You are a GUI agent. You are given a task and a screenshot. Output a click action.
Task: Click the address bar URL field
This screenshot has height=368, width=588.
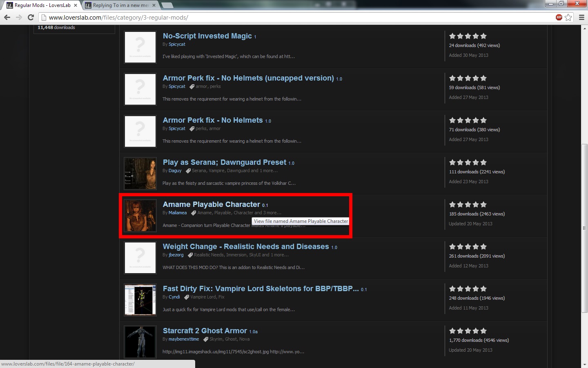(300, 18)
